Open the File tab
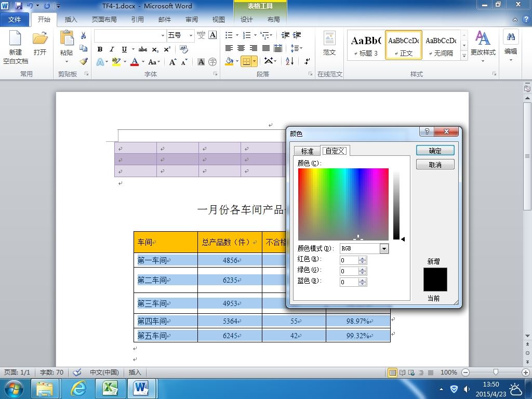This screenshot has width=532, height=399. [14, 20]
